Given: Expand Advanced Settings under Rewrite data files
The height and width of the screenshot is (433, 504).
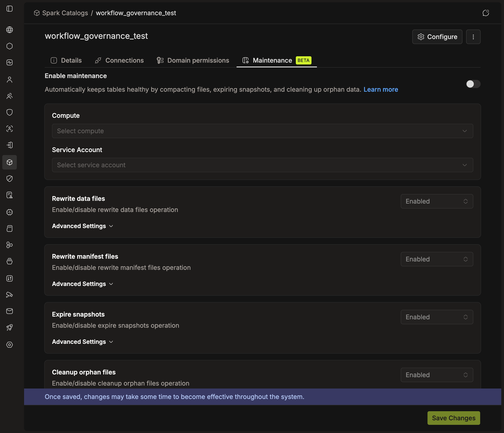Looking at the screenshot, I should [x=82, y=226].
